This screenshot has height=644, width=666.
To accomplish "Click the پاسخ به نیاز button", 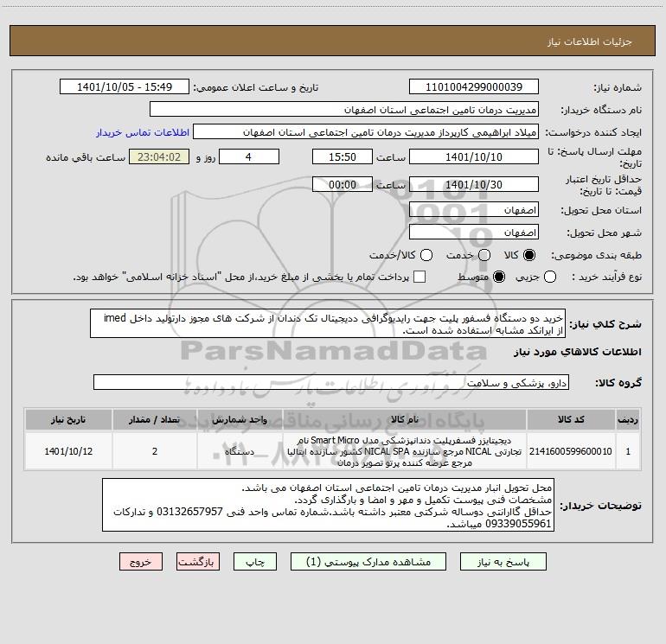I will (x=503, y=562).
